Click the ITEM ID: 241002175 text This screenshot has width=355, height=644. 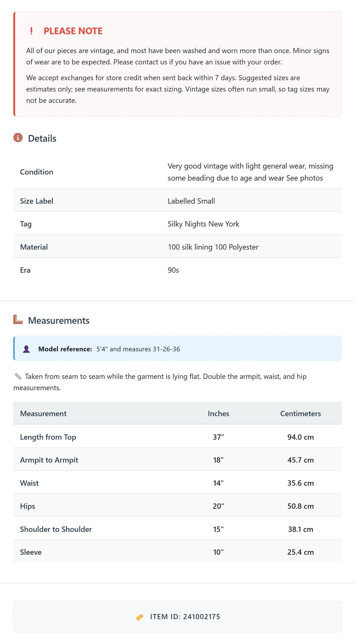coord(185,617)
